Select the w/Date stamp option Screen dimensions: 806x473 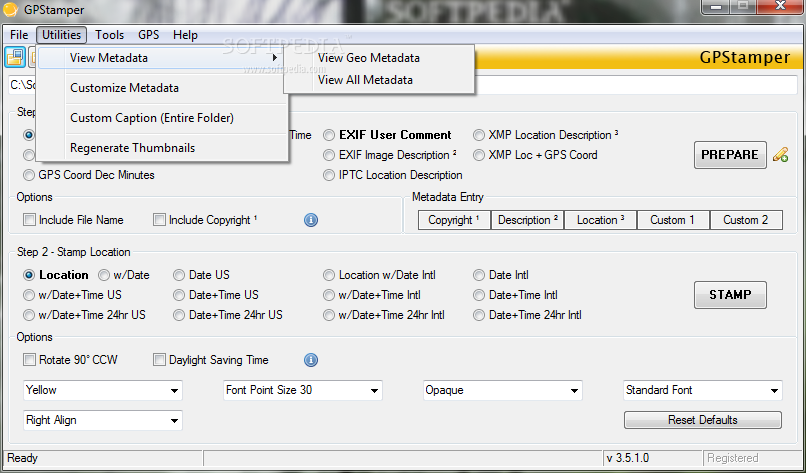click(124, 275)
